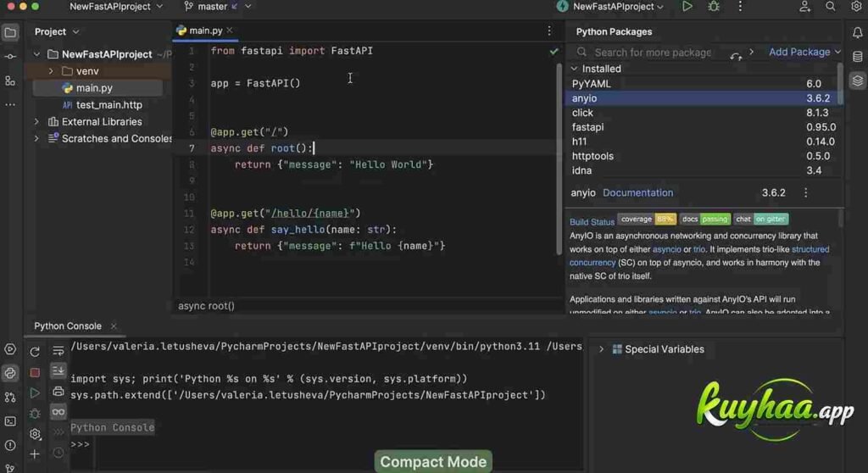Open console settings gear
Viewport: 868px width, 473px height.
click(35, 434)
